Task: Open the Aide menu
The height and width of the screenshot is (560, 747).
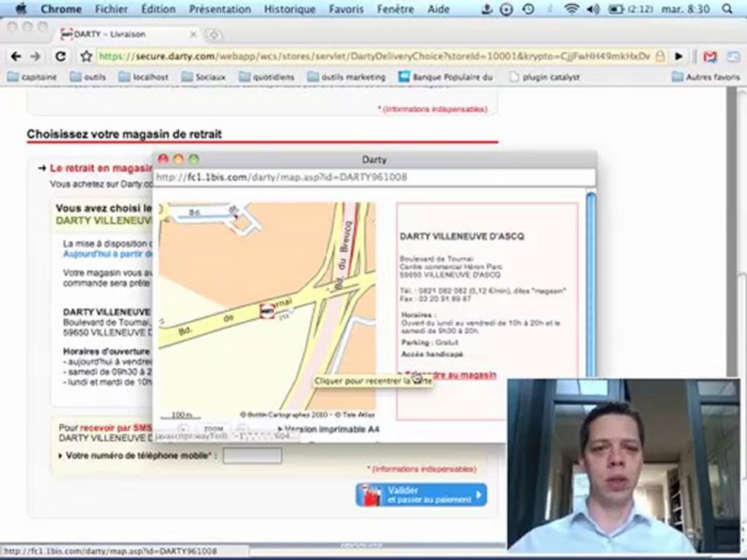Action: (x=437, y=9)
